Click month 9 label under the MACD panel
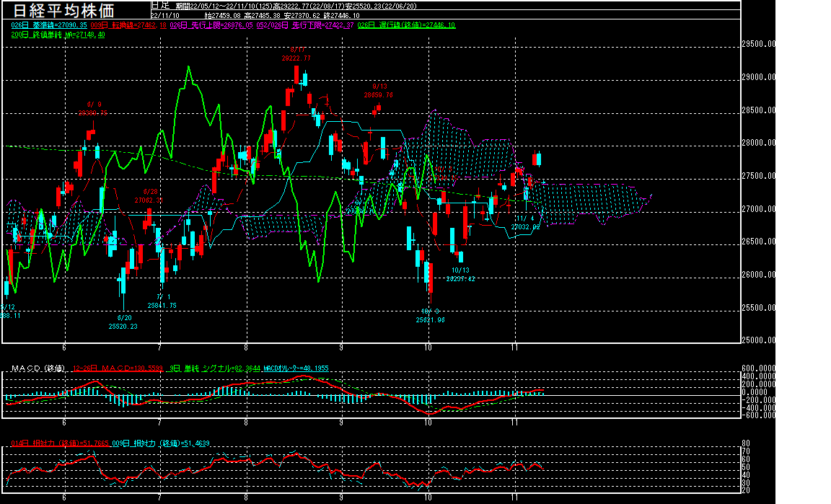 tap(341, 423)
